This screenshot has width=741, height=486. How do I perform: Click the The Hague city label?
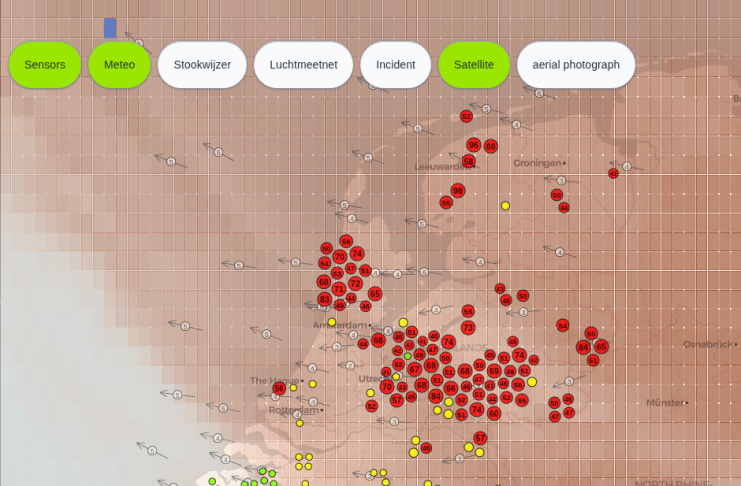pos(276,381)
